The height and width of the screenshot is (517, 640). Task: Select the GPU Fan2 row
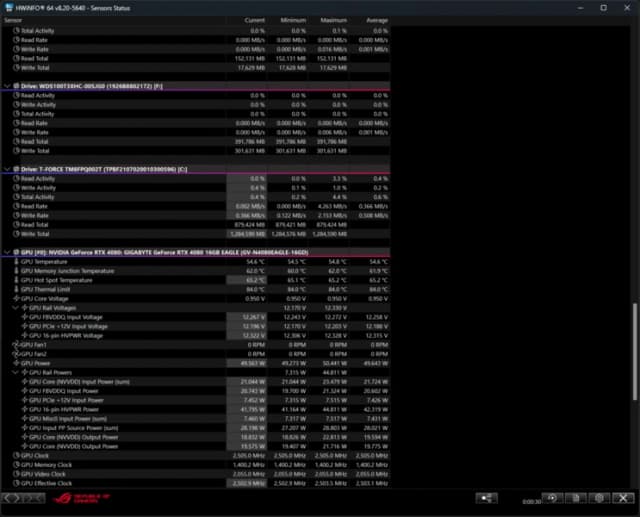[x=196, y=354]
